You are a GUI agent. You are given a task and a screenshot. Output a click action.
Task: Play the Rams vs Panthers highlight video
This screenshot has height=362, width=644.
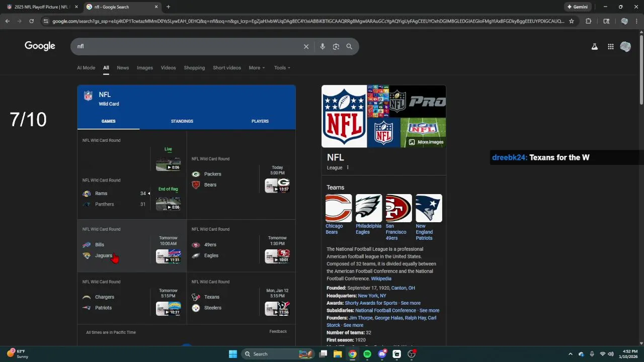point(168,203)
